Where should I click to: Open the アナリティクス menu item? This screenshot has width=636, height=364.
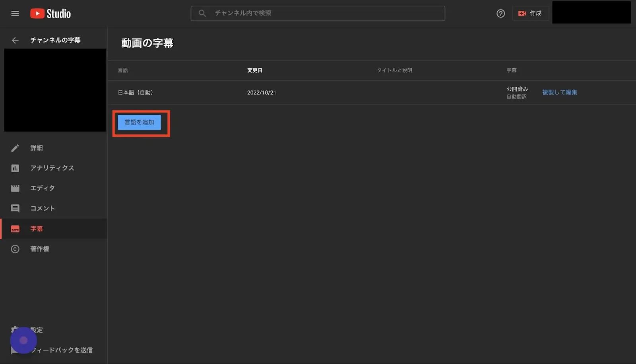pos(54,168)
